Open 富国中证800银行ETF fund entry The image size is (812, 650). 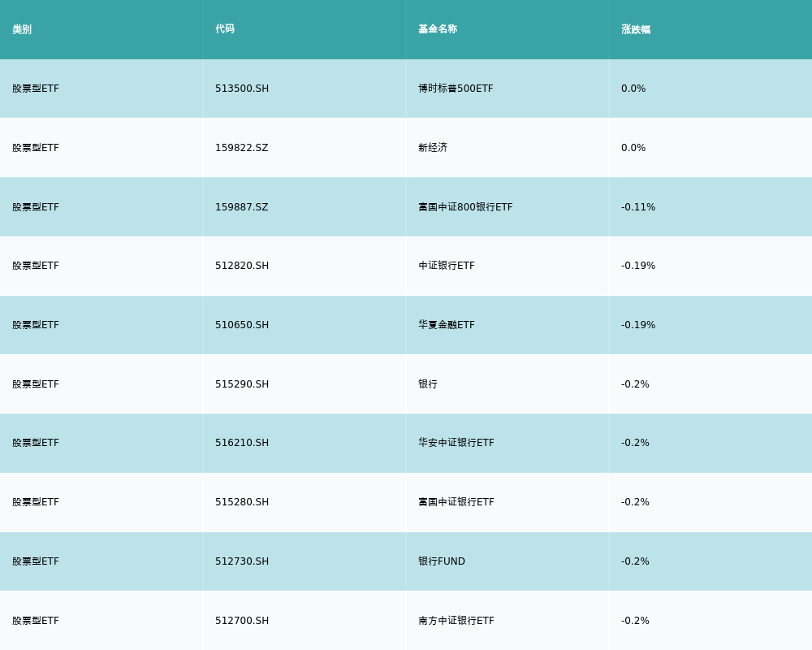465,207
